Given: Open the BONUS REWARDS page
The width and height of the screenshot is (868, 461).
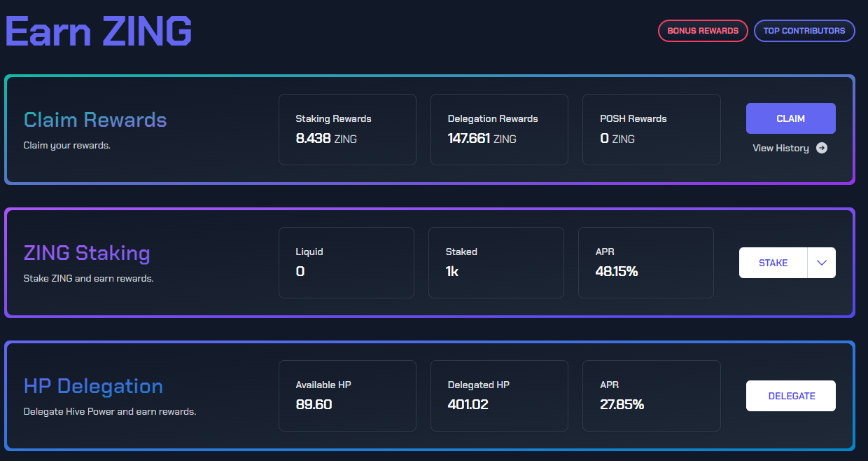Looking at the screenshot, I should [x=703, y=31].
